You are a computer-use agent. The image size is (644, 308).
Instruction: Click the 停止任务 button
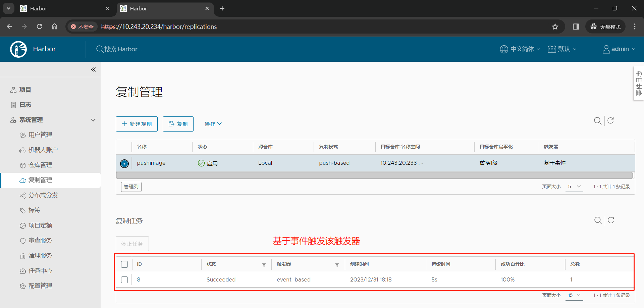[x=132, y=244]
